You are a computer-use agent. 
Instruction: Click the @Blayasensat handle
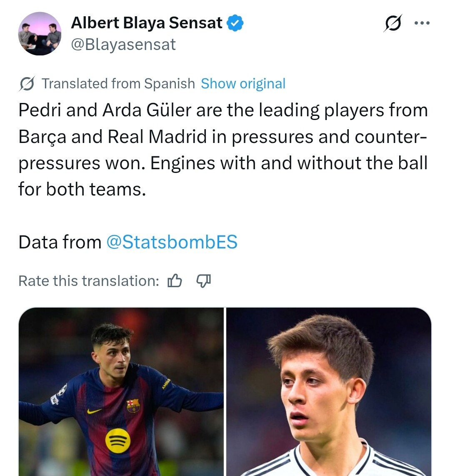123,45
